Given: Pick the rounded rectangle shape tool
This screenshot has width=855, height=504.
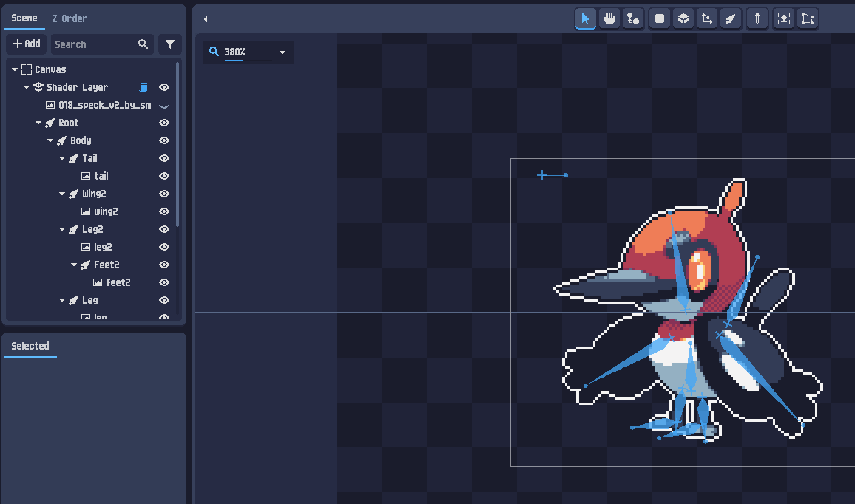Looking at the screenshot, I should point(659,18).
